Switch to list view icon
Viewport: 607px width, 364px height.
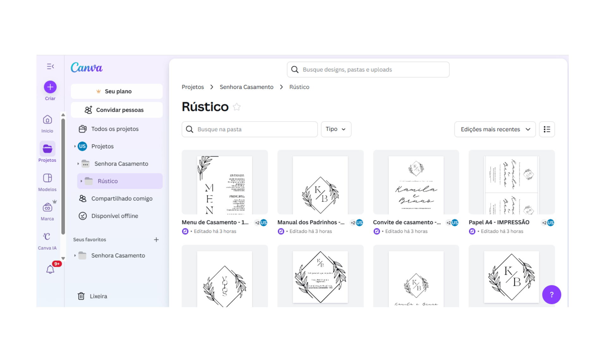[x=547, y=129]
